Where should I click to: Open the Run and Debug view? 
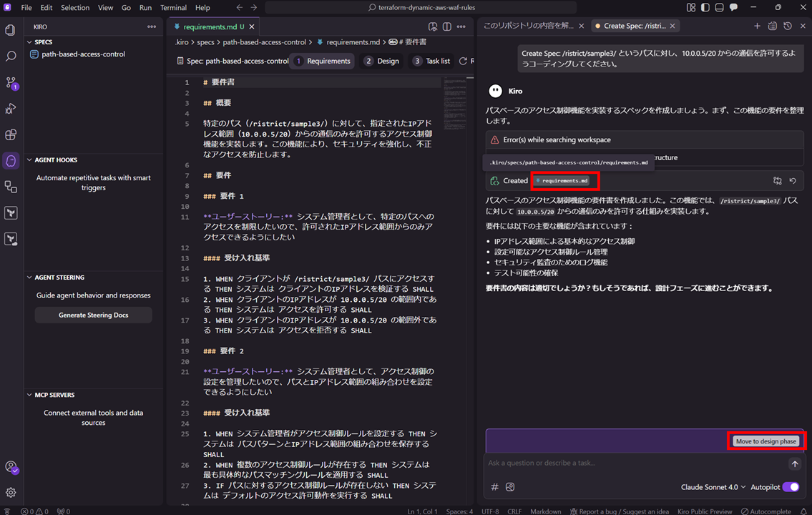coord(10,108)
